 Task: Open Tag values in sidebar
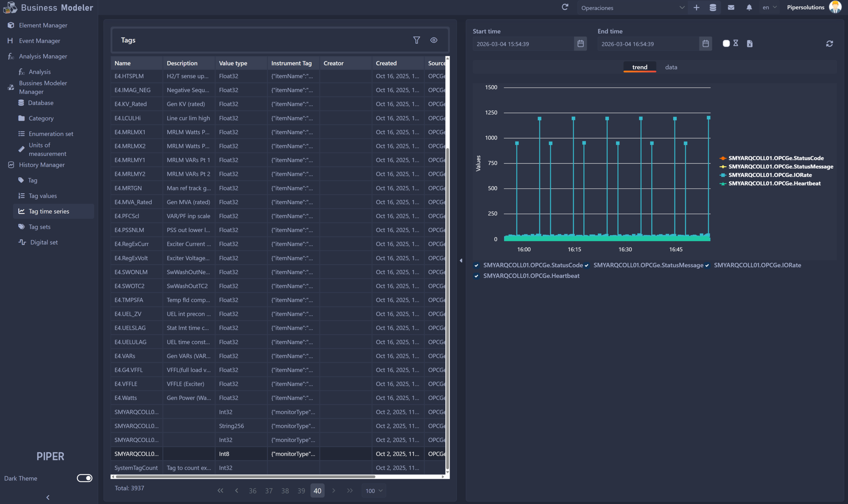[x=43, y=196]
